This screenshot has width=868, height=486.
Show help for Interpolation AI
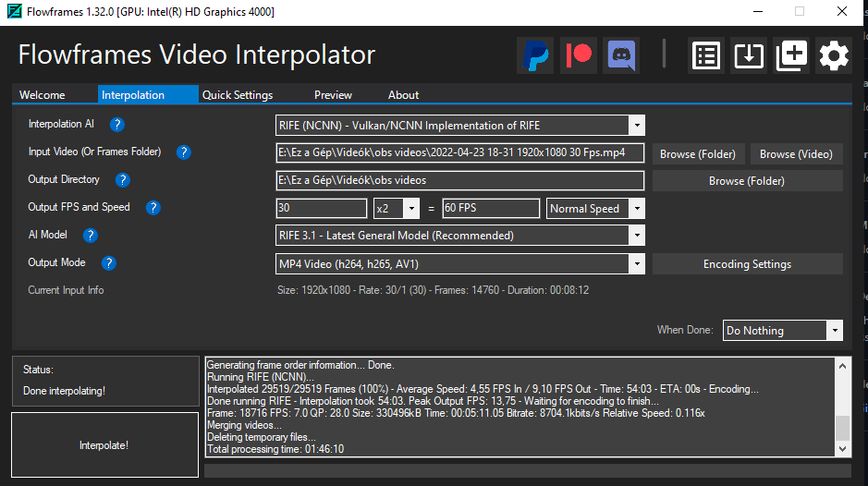click(x=116, y=125)
